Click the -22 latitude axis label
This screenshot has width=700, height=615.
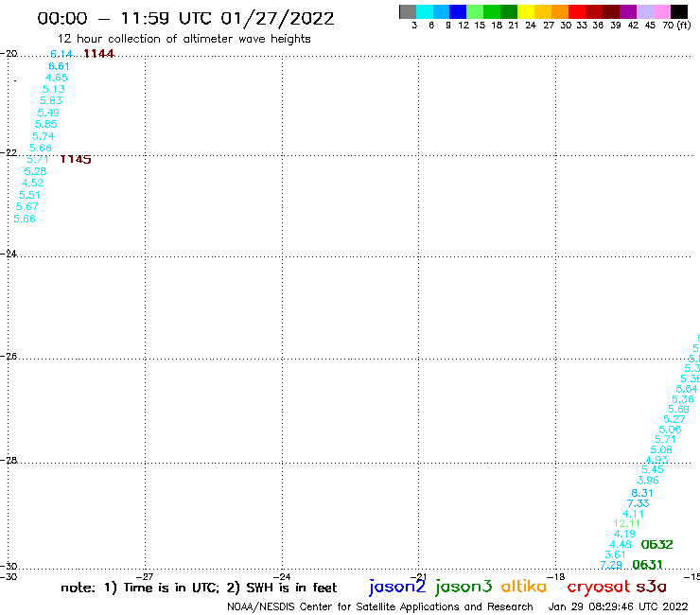9,152
